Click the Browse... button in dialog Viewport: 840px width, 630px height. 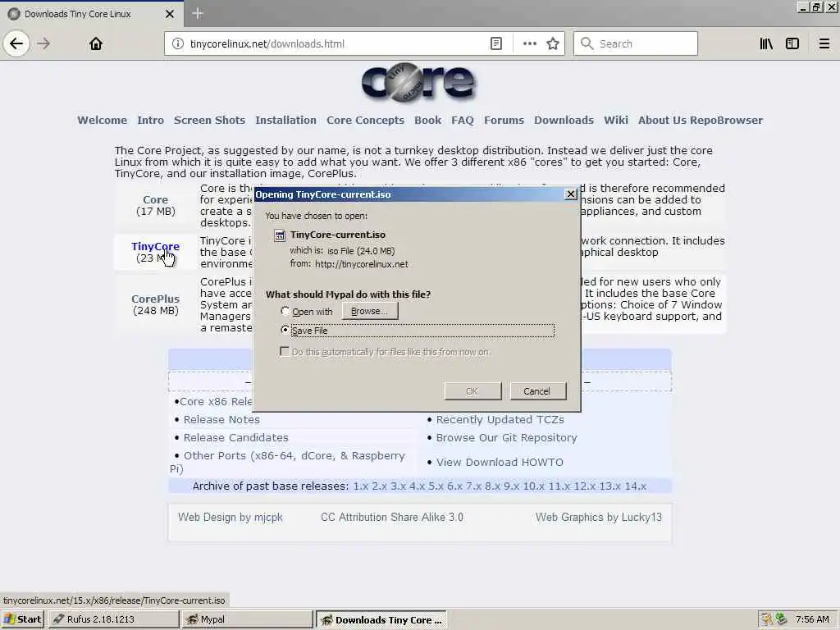click(x=370, y=311)
